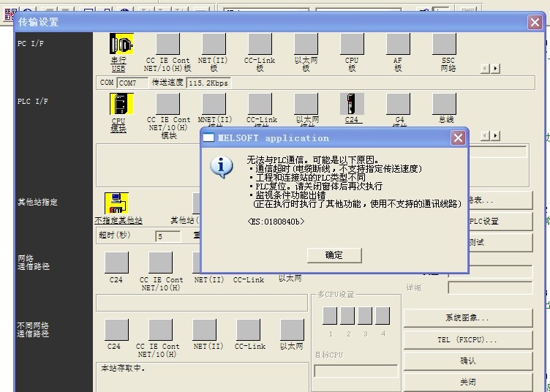Click the SSC网络 icon in PC I/F row
The image size is (550, 392).
[x=444, y=45]
